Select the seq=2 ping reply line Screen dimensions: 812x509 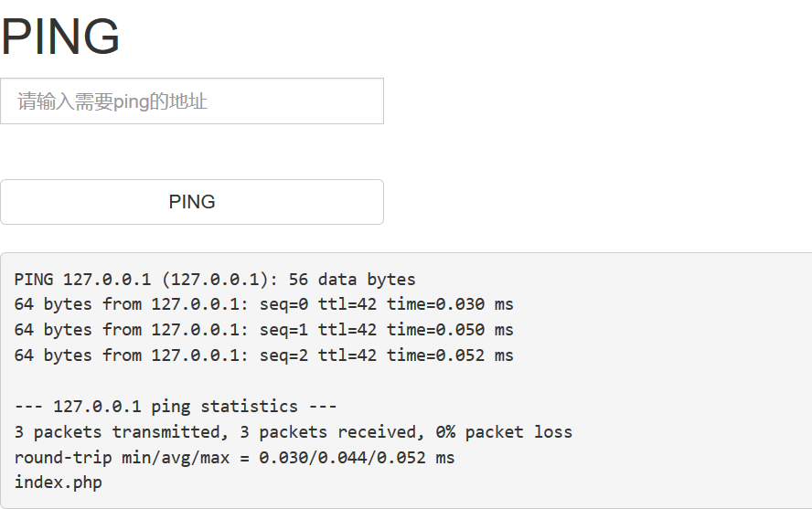[263, 355]
